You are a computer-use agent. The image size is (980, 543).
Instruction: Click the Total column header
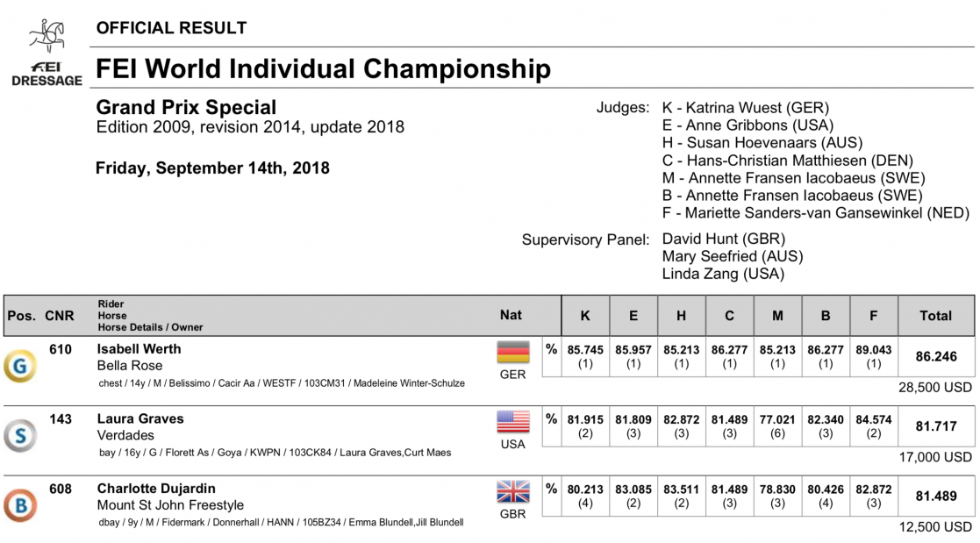[x=935, y=316]
